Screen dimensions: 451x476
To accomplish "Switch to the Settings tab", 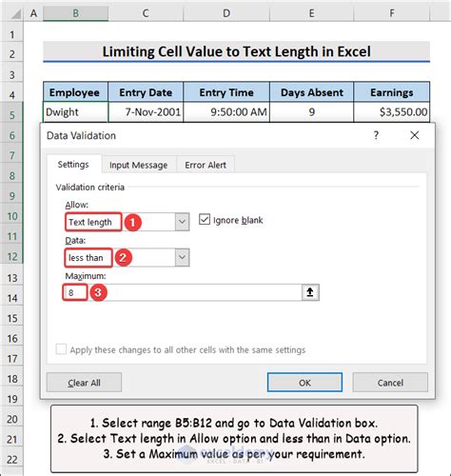I will click(73, 165).
